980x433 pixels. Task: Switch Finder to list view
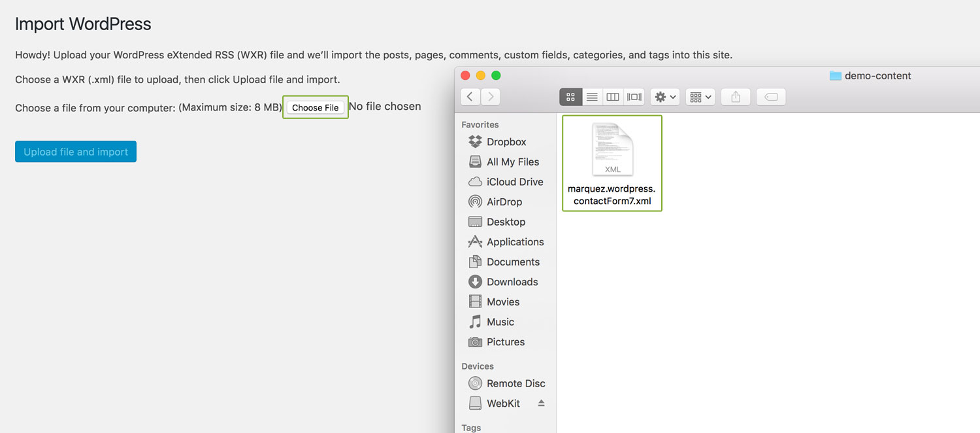click(x=592, y=97)
